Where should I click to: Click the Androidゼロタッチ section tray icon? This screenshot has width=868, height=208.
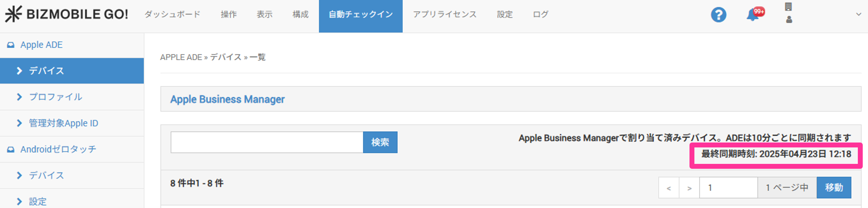pyautogui.click(x=11, y=150)
